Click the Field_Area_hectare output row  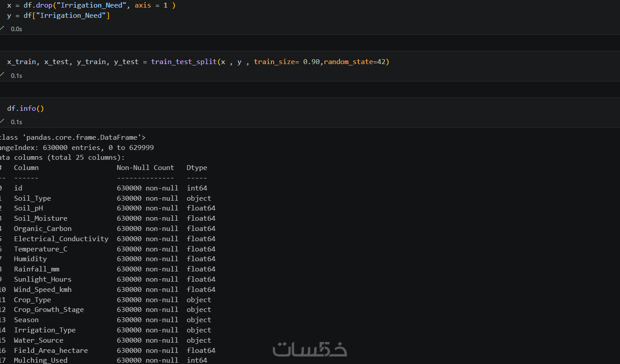click(108, 351)
